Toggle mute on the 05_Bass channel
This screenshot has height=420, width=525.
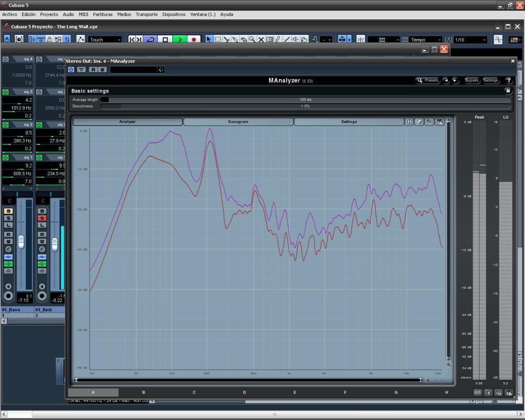coord(8,211)
